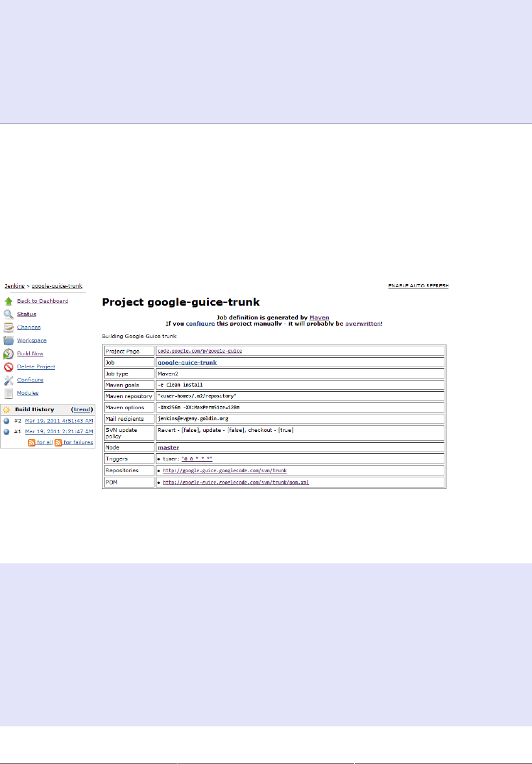Open the code.google.com/p/google-guice project page link
The image size is (532, 764).
click(200, 351)
